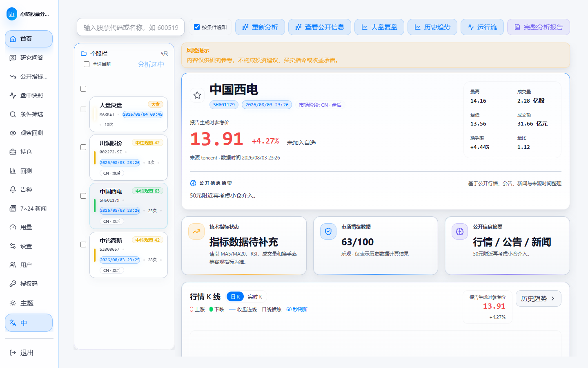Click the 查看公开信息 button
Image resolution: width=588 pixels, height=368 pixels.
click(320, 27)
